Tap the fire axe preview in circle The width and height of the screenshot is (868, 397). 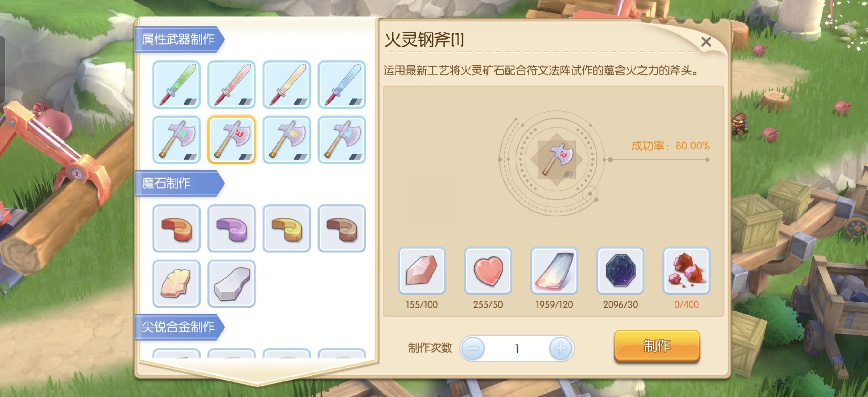[x=557, y=159]
